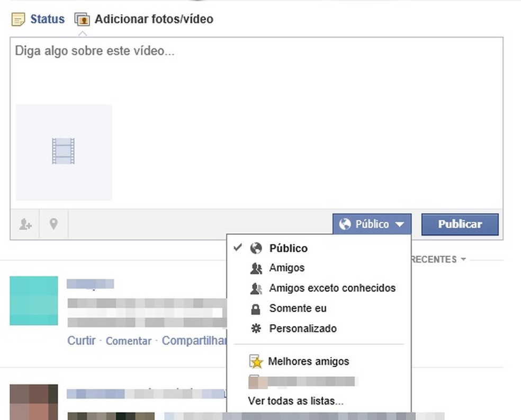The width and height of the screenshot is (521, 420).
Task: Click the location pin icon
Action: click(53, 224)
